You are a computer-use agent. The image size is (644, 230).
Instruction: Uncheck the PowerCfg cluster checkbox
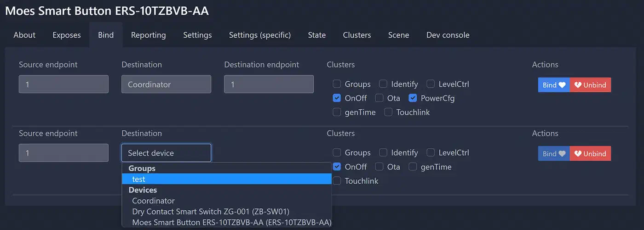coord(413,98)
